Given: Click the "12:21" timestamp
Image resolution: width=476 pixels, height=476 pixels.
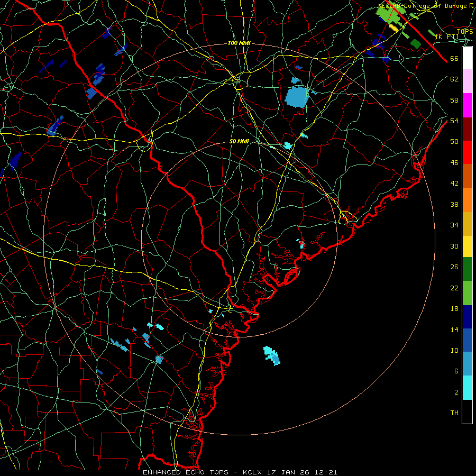Looking at the screenshot, I should tap(326, 472).
